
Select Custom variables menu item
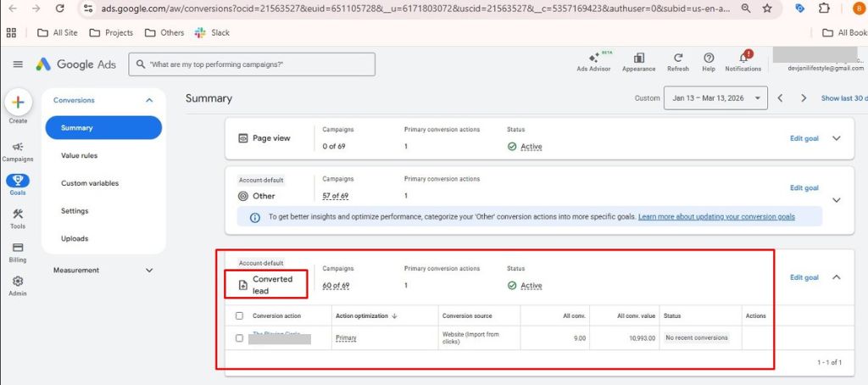click(90, 183)
